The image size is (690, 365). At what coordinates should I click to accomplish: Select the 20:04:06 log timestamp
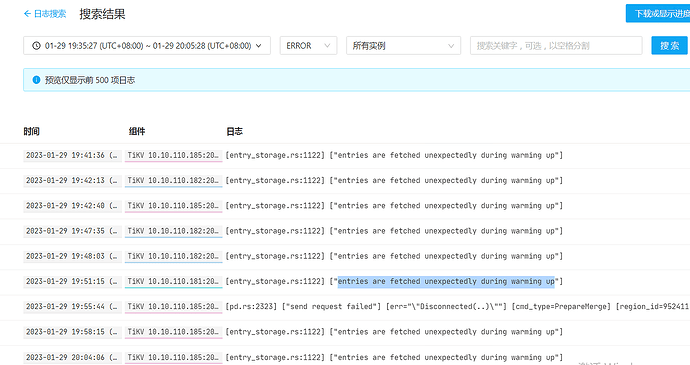(x=72, y=357)
